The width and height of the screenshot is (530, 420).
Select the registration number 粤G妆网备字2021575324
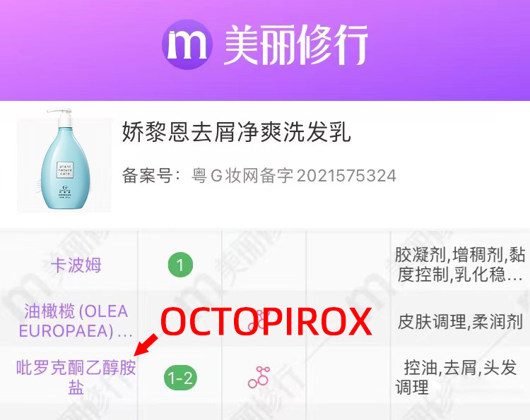click(294, 176)
